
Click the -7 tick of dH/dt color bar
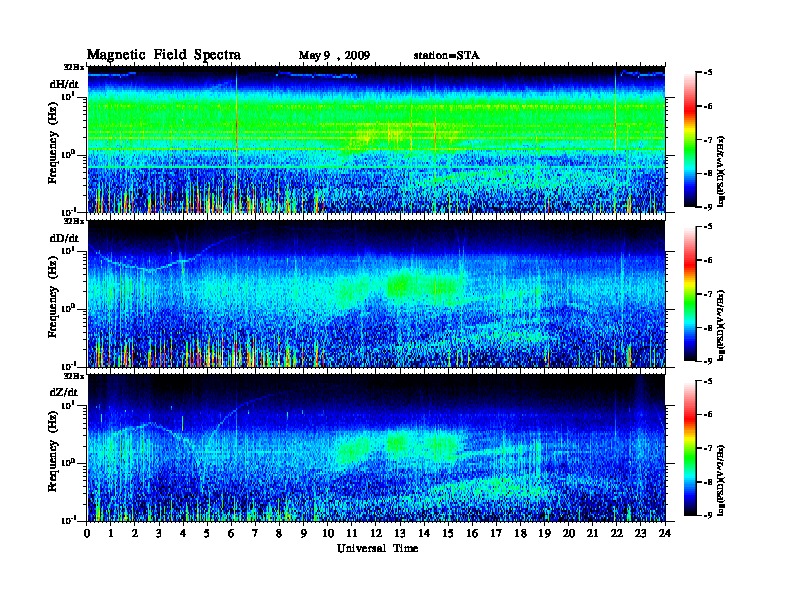coord(708,140)
